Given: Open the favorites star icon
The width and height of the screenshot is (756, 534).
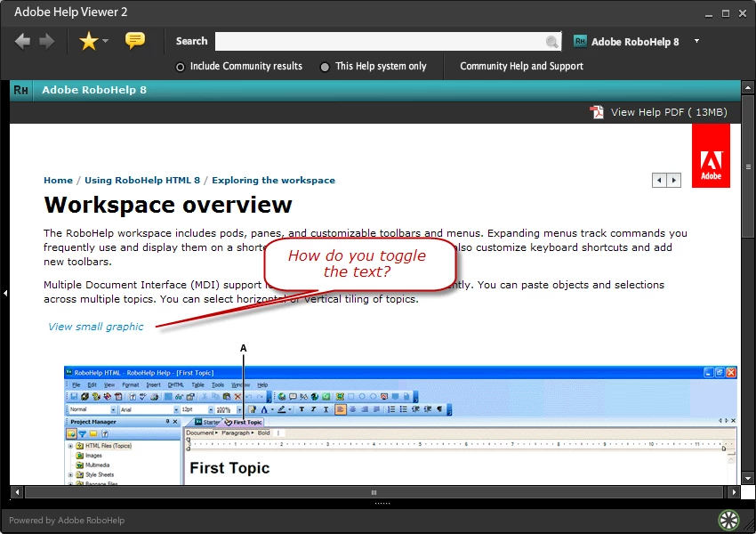Looking at the screenshot, I should click(x=89, y=42).
